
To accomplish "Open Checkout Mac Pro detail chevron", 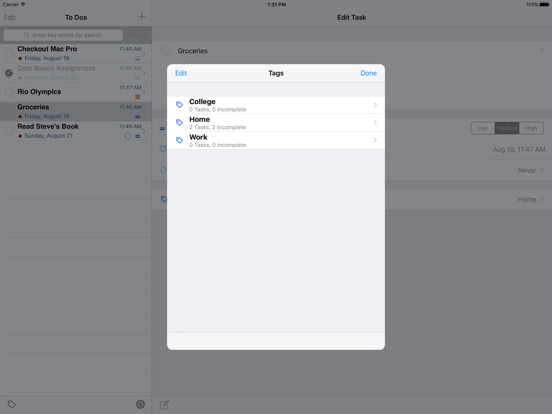I will pos(144,54).
